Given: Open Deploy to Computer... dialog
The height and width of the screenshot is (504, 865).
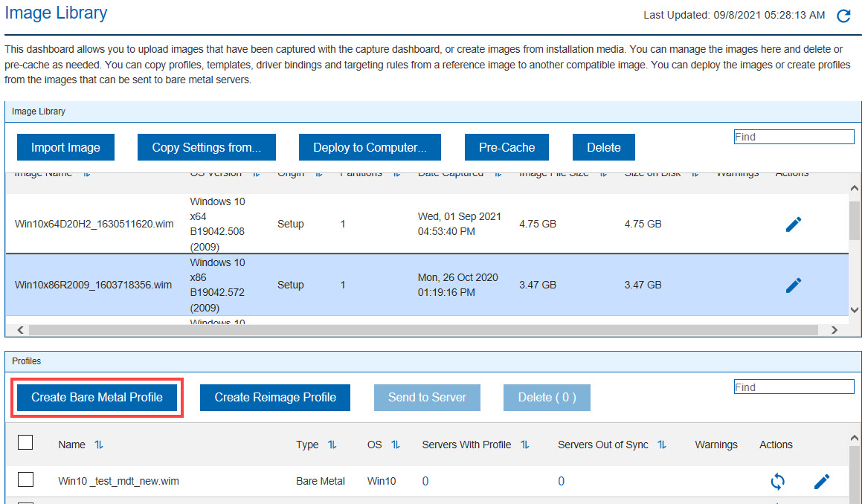Looking at the screenshot, I should tap(370, 147).
